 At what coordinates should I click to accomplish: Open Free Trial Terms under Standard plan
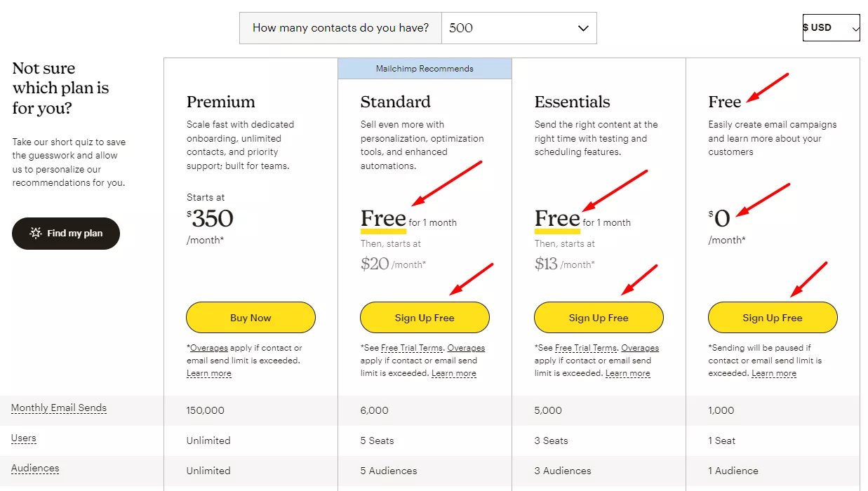pyautogui.click(x=412, y=347)
